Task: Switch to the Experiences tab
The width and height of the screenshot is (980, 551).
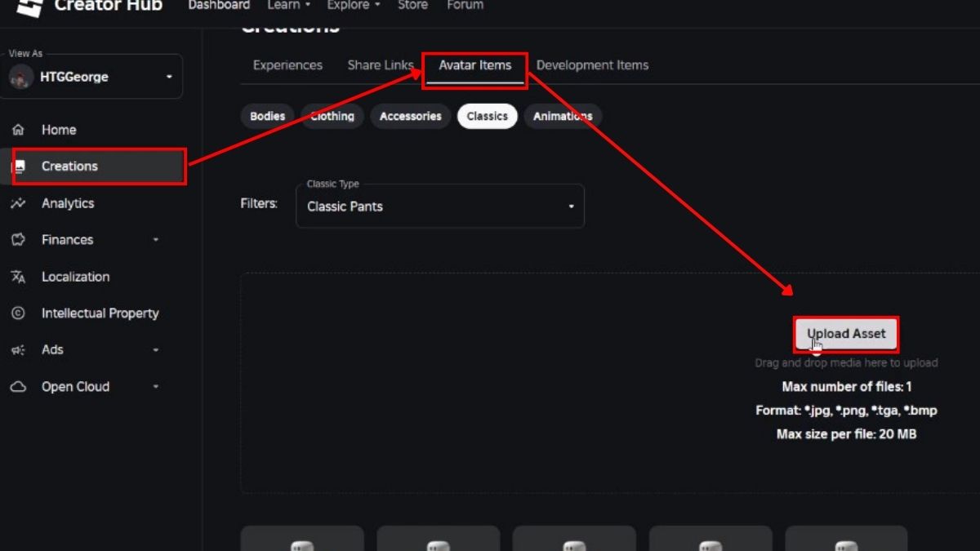Action: (x=287, y=65)
